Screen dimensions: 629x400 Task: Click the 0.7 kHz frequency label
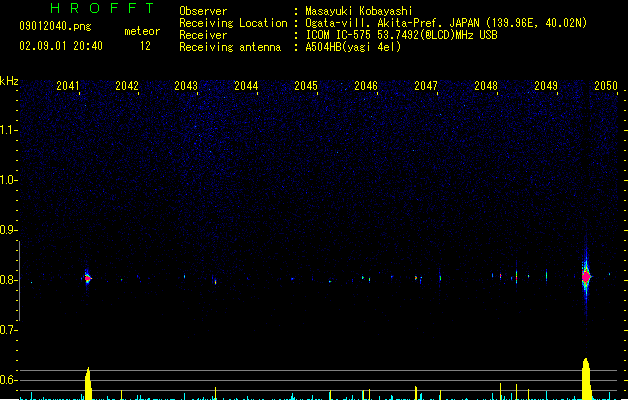tap(8, 330)
